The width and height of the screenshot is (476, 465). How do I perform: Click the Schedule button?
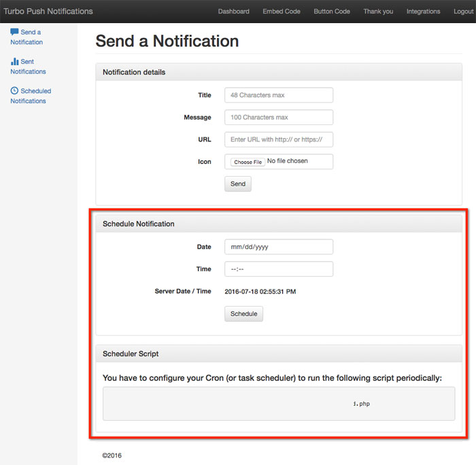tap(243, 313)
